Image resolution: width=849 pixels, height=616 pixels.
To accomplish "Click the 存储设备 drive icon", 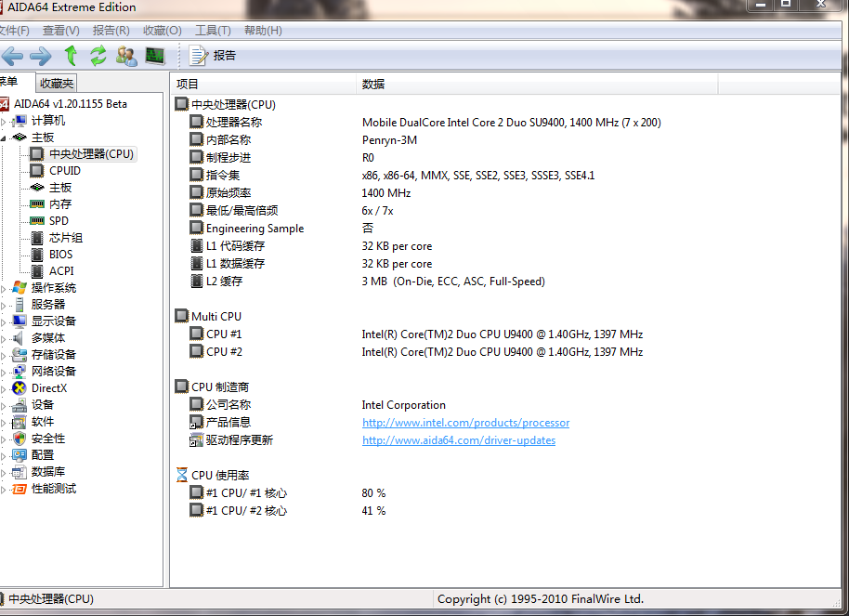I will (x=20, y=355).
